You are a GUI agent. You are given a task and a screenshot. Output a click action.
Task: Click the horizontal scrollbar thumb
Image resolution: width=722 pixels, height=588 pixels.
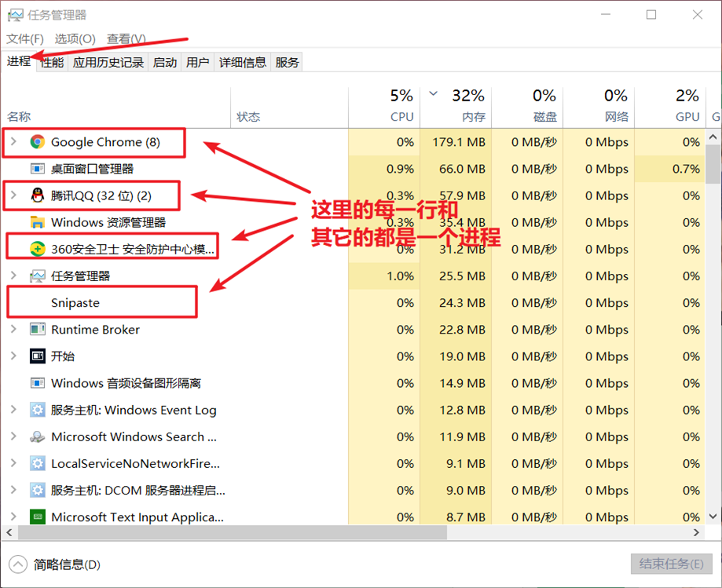click(233, 532)
